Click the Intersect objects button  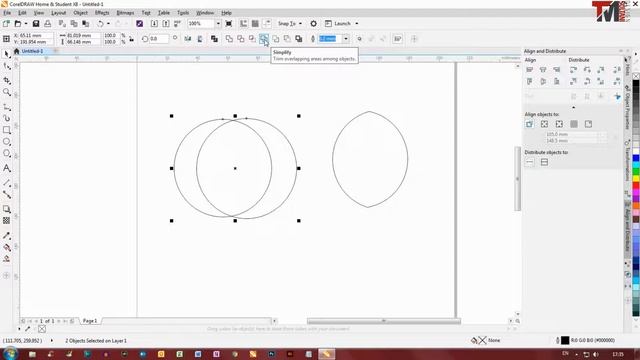point(252,39)
